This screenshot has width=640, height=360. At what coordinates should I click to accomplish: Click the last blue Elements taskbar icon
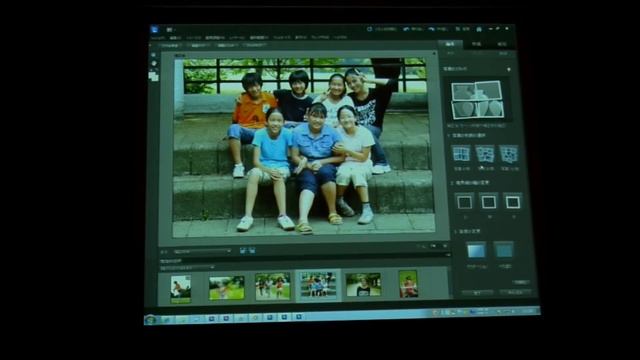pyautogui.click(x=299, y=317)
